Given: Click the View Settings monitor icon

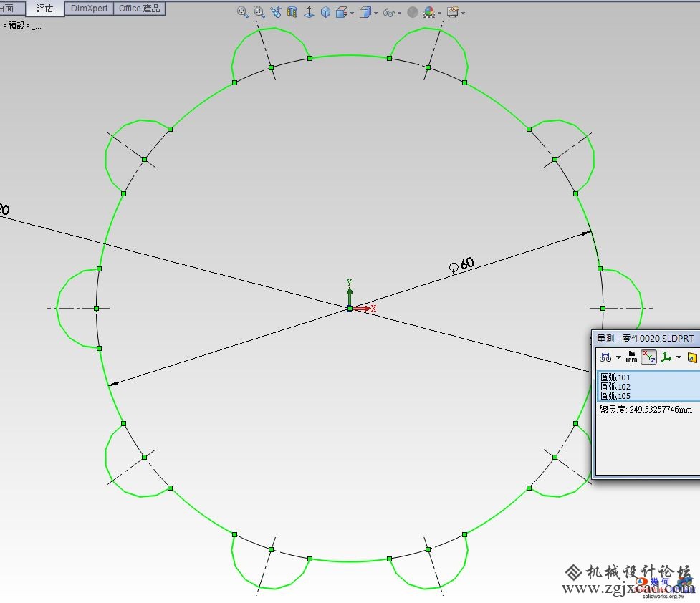Looking at the screenshot, I should 453,12.
